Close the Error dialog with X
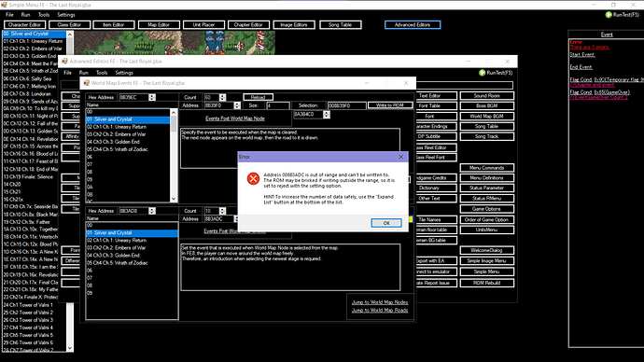644x362 pixels. [401, 157]
